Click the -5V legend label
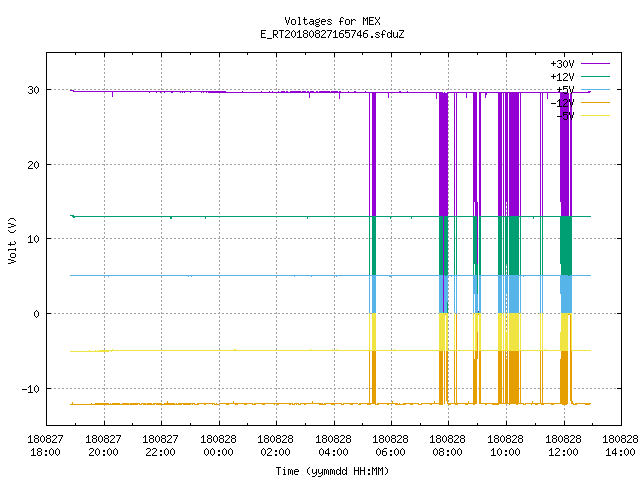The image size is (640, 480). point(565,116)
